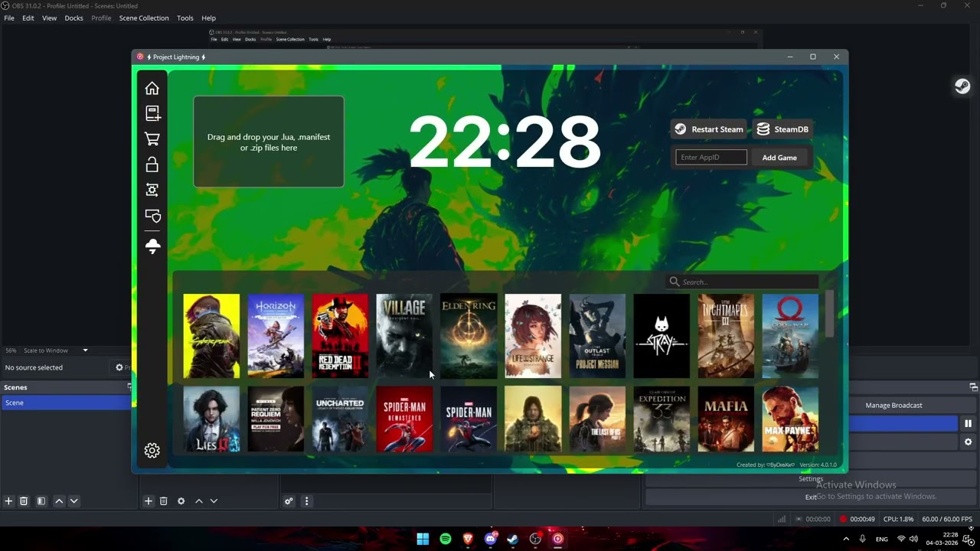The image size is (980, 551).
Task: Open the Scale to Window preview dropdown
Action: pos(55,350)
